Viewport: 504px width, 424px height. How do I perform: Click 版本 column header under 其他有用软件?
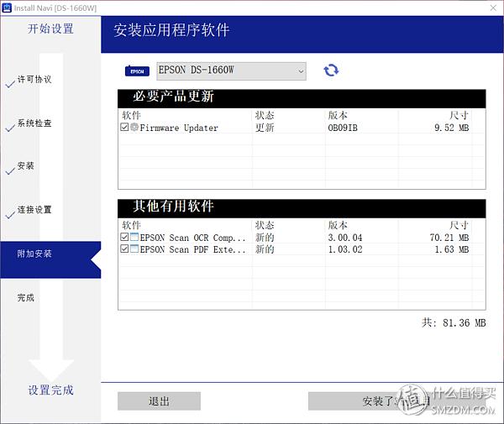pos(338,225)
